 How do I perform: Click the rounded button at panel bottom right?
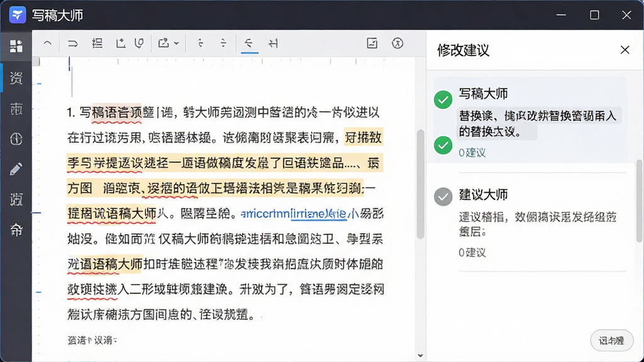pos(611,341)
